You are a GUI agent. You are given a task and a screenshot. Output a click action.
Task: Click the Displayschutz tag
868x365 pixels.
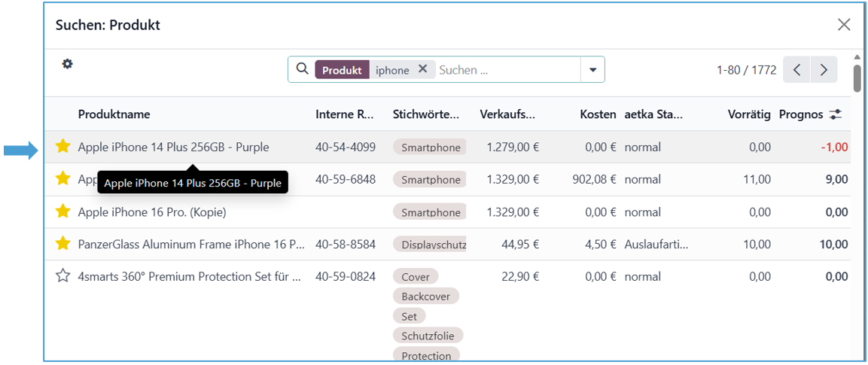(x=431, y=245)
